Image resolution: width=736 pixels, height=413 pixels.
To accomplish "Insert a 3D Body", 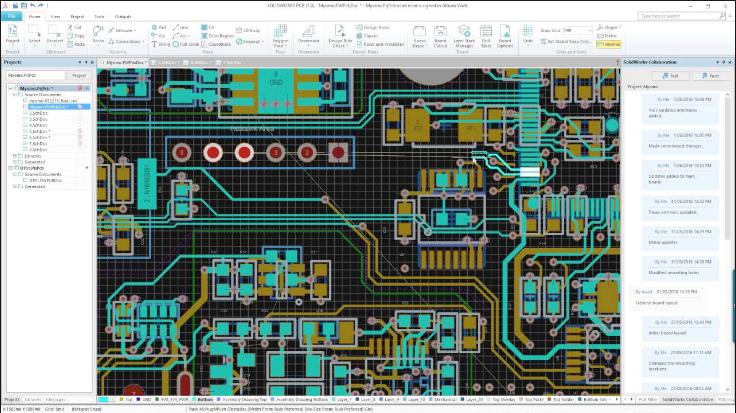I will click(248, 31).
